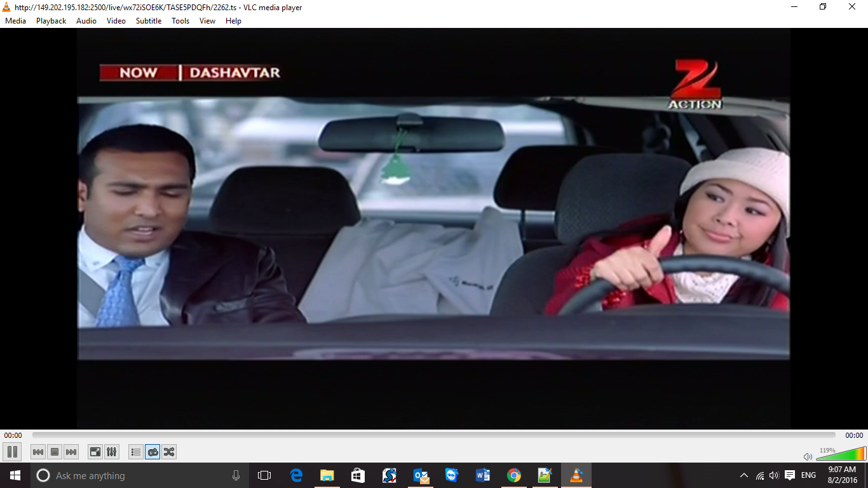Open the clock showing 9:07 AM
The width and height of the screenshot is (868, 488).
(x=843, y=475)
